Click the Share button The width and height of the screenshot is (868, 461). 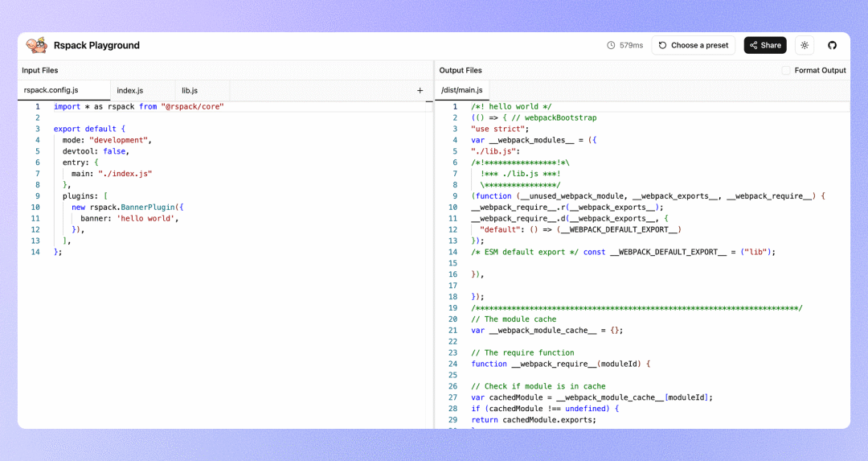765,45
